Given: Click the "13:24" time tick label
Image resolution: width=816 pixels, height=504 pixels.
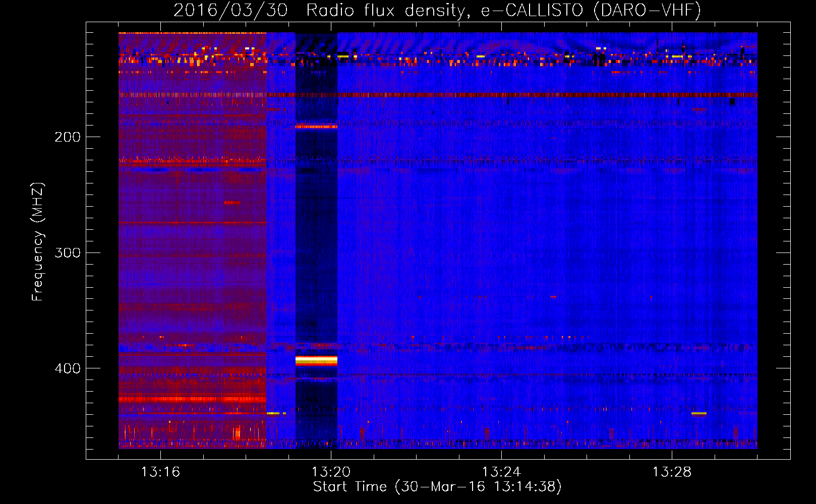Looking at the screenshot, I should tap(501, 472).
